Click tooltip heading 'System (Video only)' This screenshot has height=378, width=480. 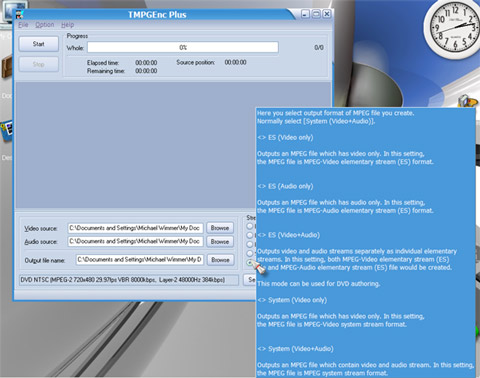pos(297,300)
